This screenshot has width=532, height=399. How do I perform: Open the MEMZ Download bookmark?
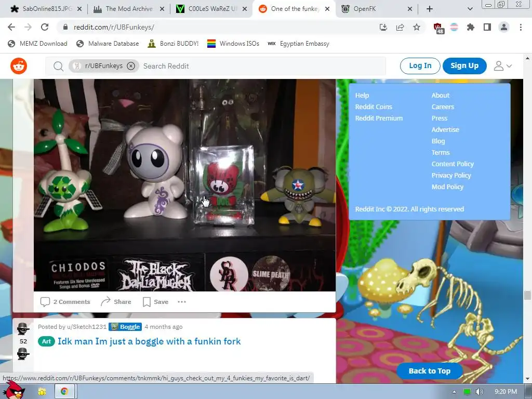pos(37,44)
